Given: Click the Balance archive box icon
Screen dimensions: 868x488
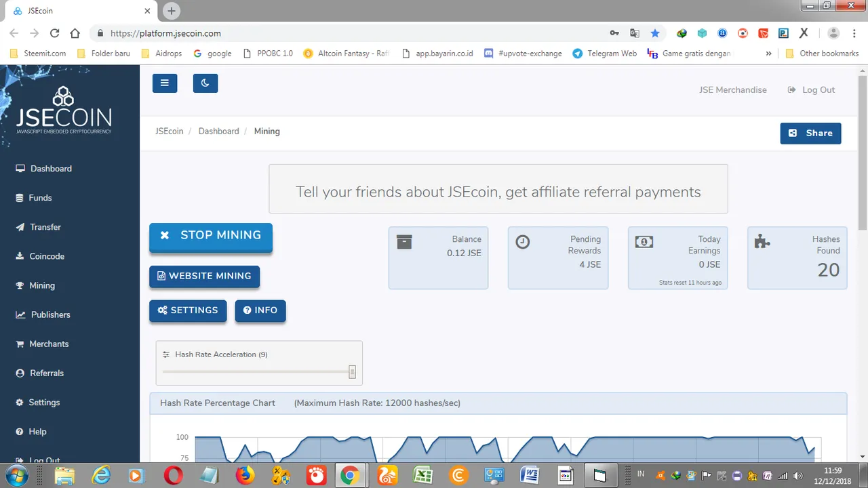Looking at the screenshot, I should click(404, 242).
